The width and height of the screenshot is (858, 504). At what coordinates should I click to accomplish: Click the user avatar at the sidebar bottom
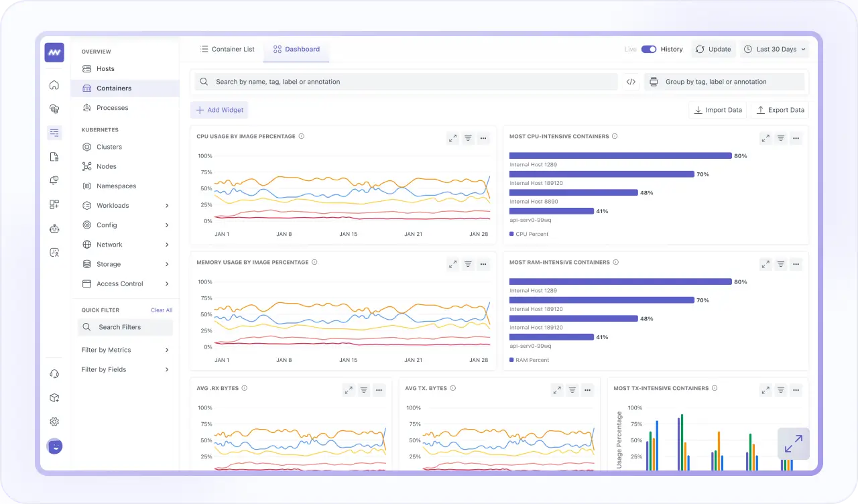(54, 446)
